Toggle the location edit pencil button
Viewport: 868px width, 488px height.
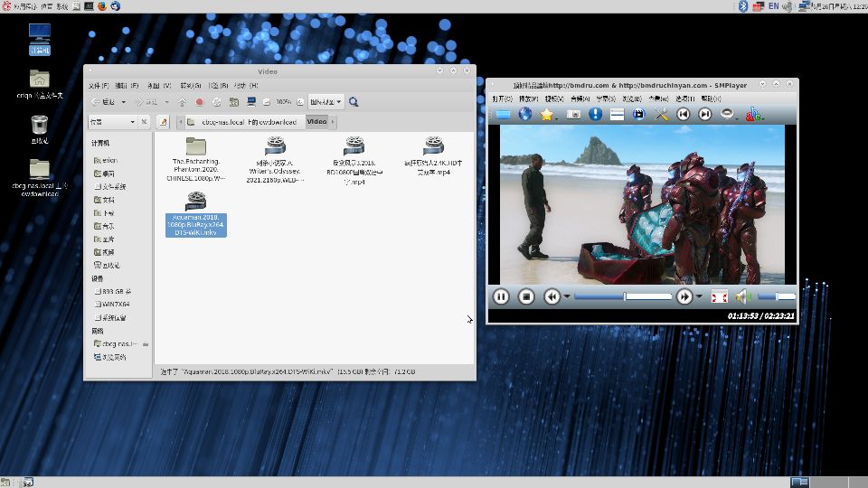163,122
